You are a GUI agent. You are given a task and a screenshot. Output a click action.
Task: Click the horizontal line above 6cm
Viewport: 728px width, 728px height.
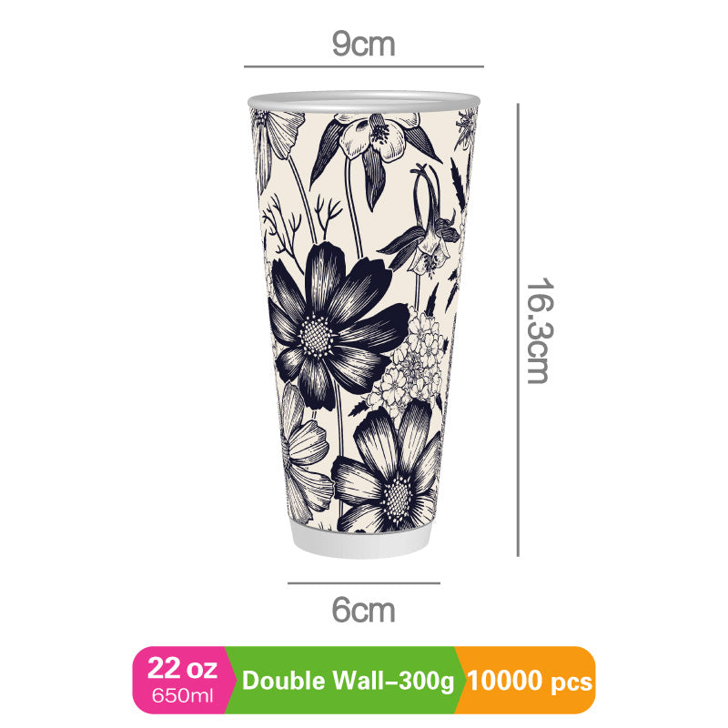(363, 583)
